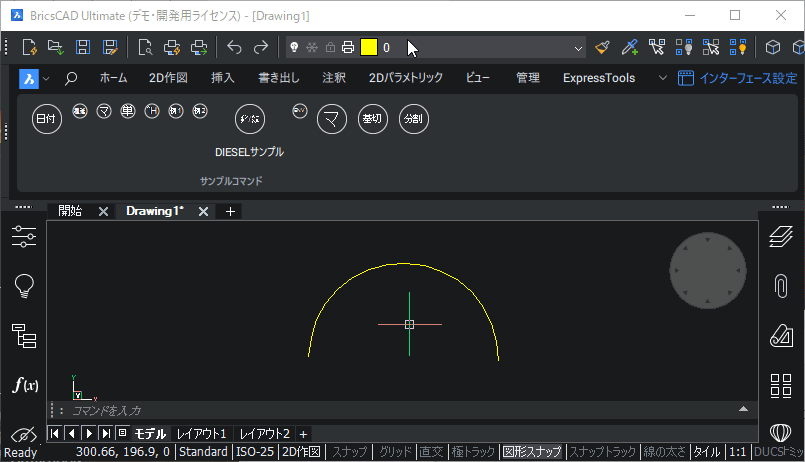Screen dimensions: 805x462
Task: Click the Undo arrow in toolbar
Action: [235, 47]
